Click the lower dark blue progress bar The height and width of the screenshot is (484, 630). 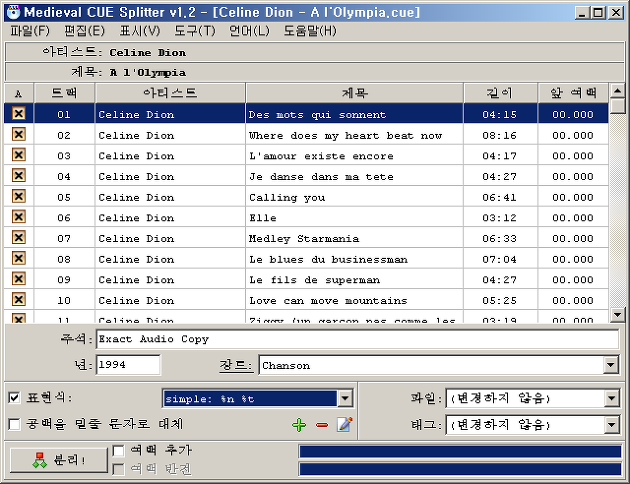[x=460, y=469]
